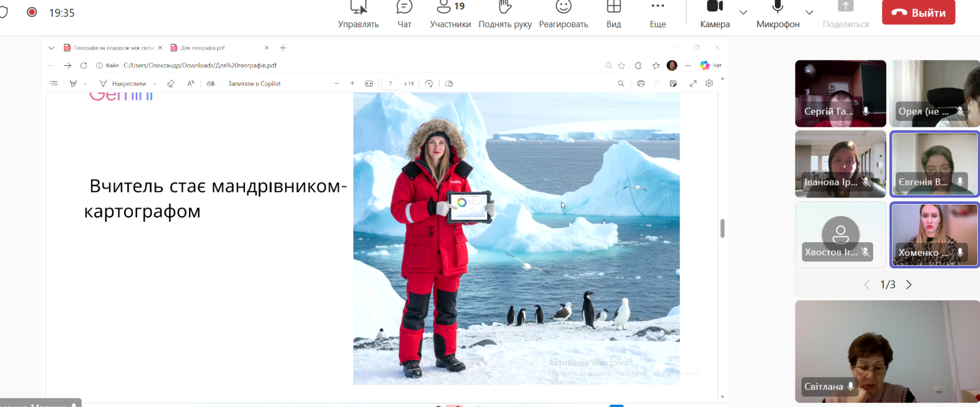Viewport: 980px width, 407px height.
Task: Show the Participants list
Action: (x=450, y=14)
